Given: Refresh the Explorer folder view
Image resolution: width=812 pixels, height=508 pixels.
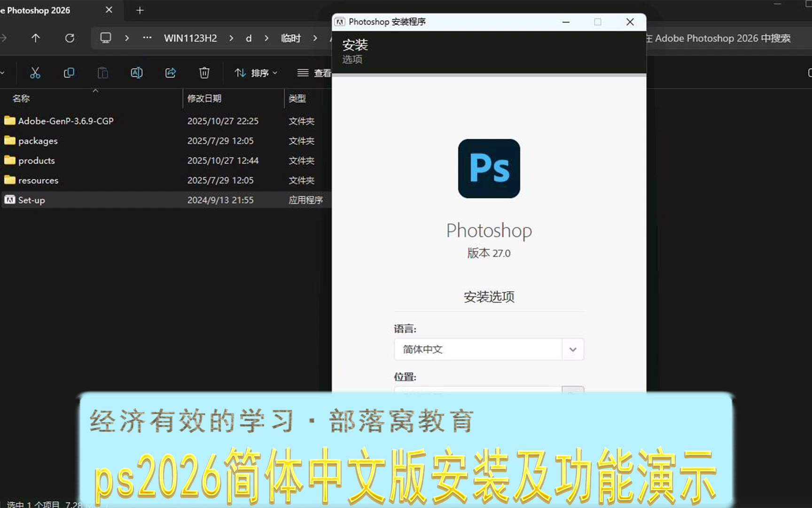Looking at the screenshot, I should (x=70, y=38).
